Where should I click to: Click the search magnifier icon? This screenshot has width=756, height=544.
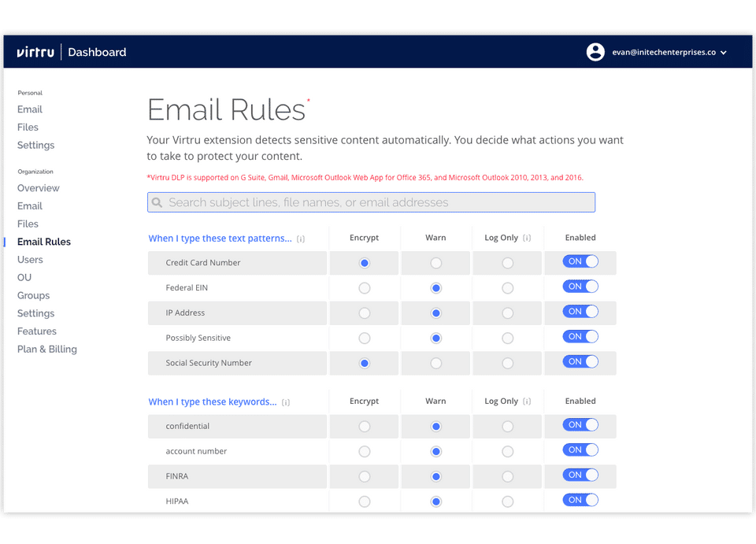coord(157,202)
